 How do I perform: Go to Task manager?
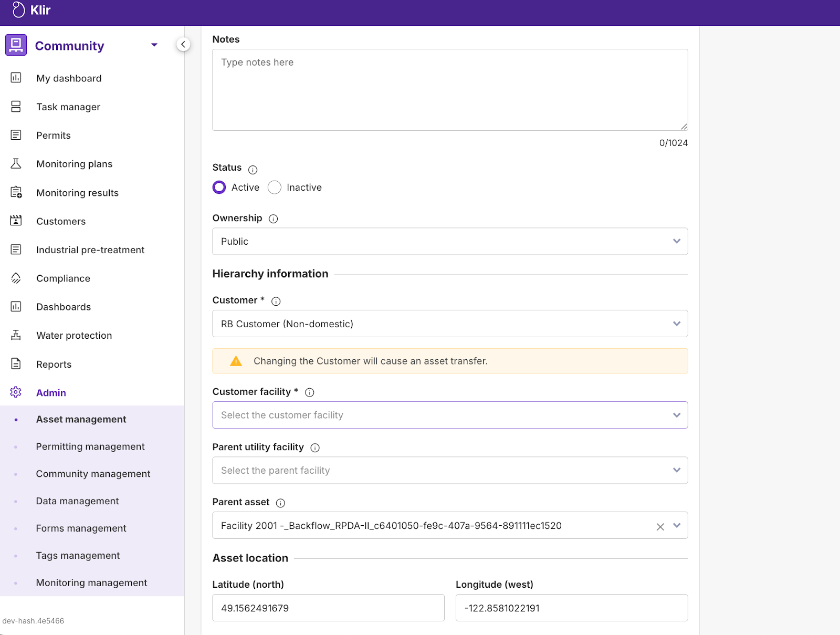pos(68,107)
